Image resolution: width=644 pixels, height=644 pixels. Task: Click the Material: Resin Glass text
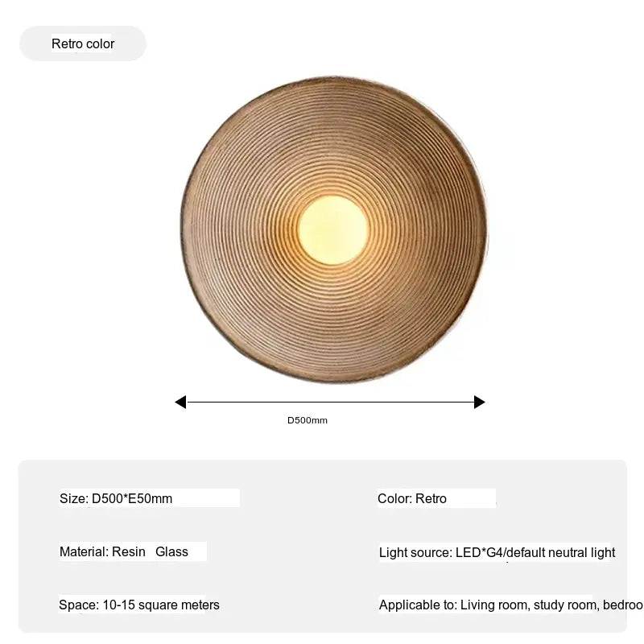[124, 551]
